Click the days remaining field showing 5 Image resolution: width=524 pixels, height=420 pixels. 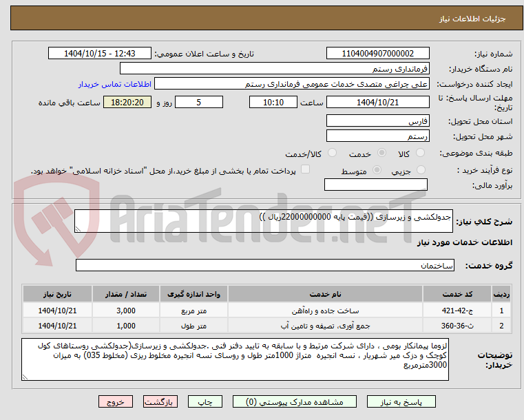point(199,102)
